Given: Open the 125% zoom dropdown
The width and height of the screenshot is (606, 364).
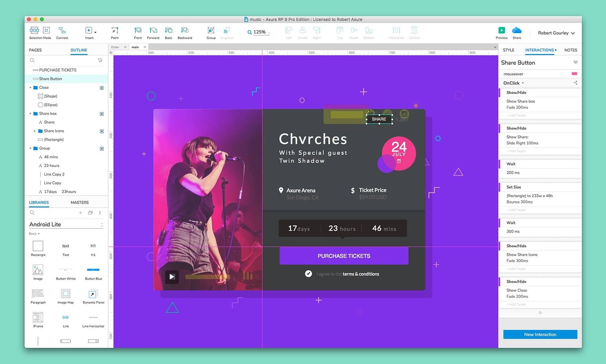Looking at the screenshot, I should click(260, 32).
